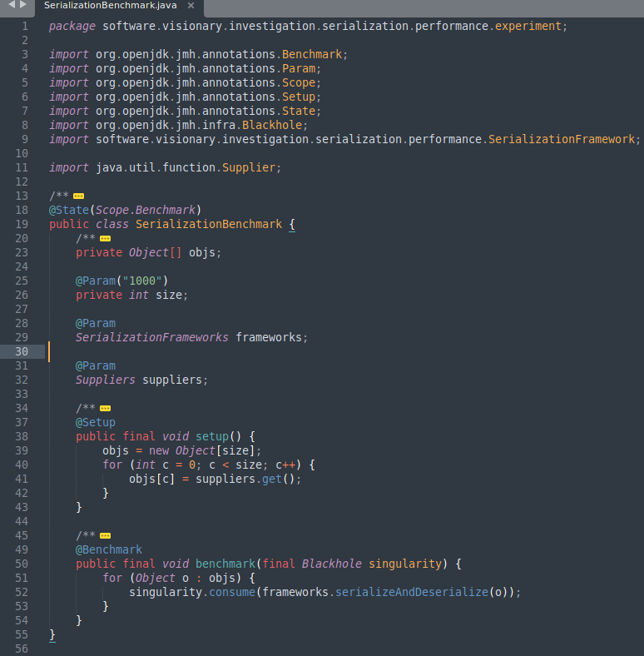Click the '@Setup' annotation

click(x=96, y=423)
